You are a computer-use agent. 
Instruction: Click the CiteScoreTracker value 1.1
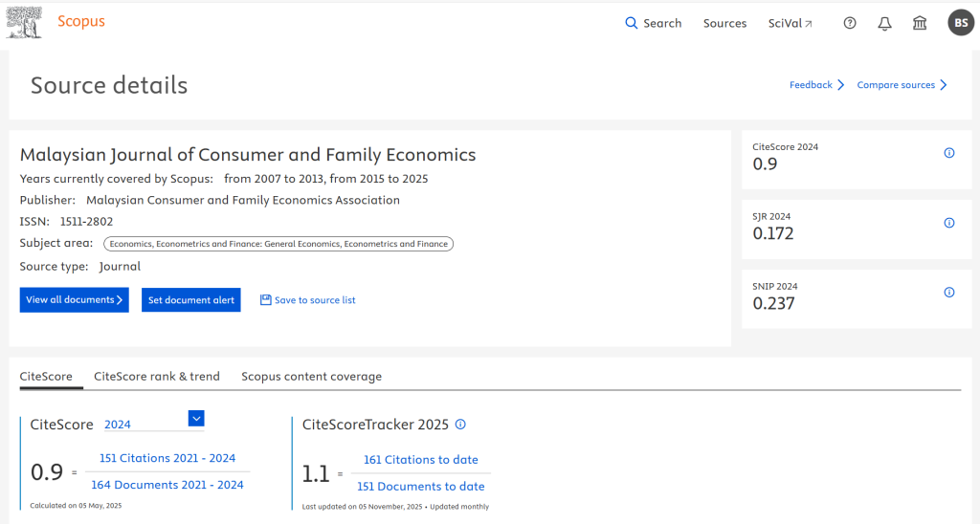tap(316, 474)
